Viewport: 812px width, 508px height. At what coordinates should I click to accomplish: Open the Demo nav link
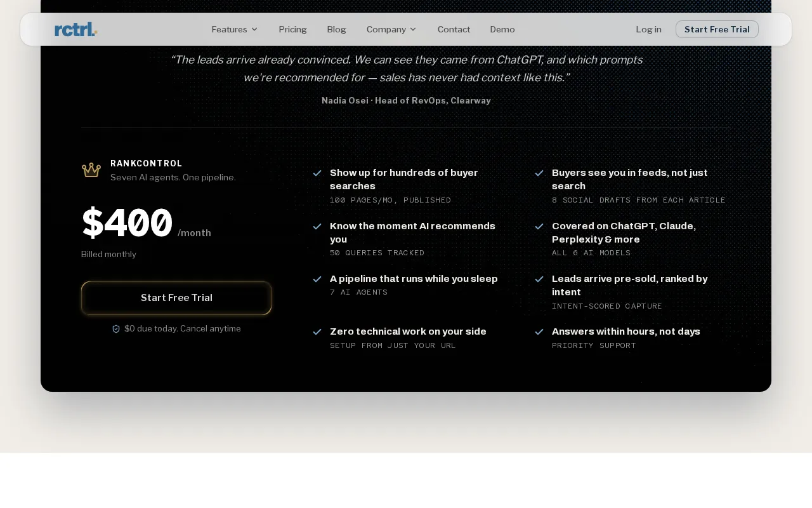click(502, 29)
